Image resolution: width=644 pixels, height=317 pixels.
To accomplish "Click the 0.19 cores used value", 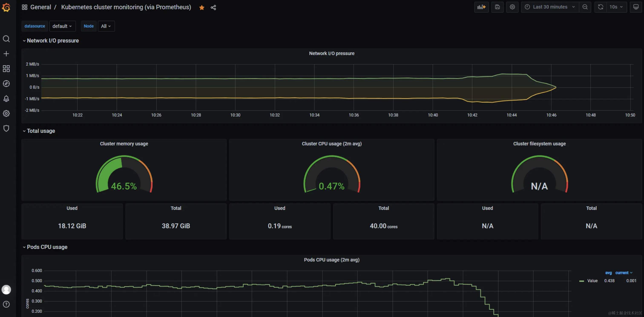I will pyautogui.click(x=280, y=226).
